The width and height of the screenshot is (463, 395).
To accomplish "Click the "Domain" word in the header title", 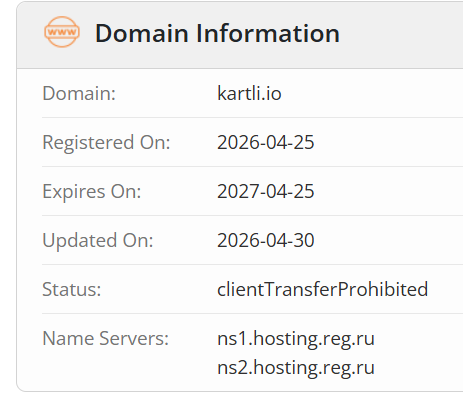I will [142, 33].
